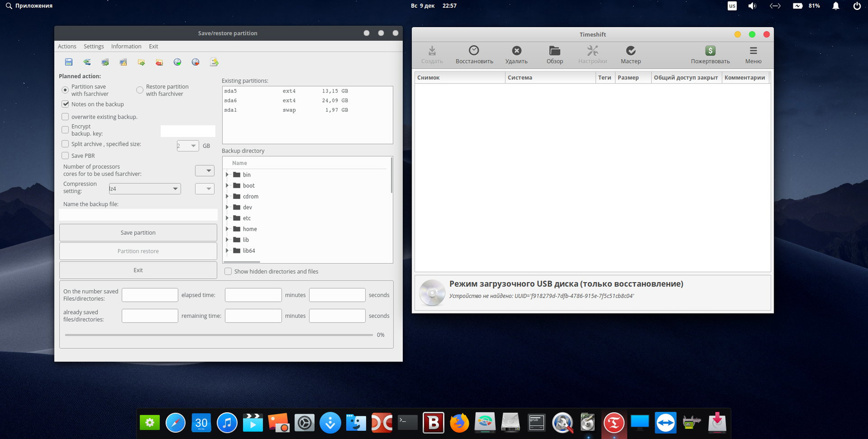Click the red folder icon in toolbar
This screenshot has width=868, height=439.
pyautogui.click(x=160, y=62)
